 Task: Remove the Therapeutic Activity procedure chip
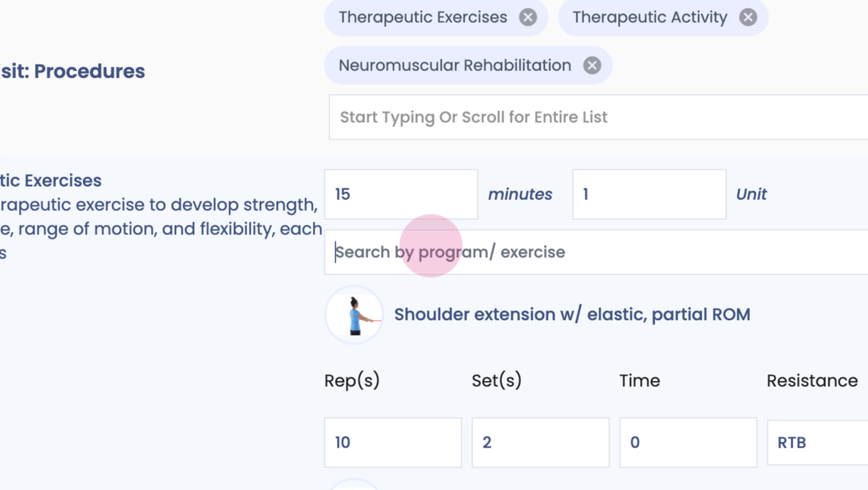pyautogui.click(x=748, y=17)
